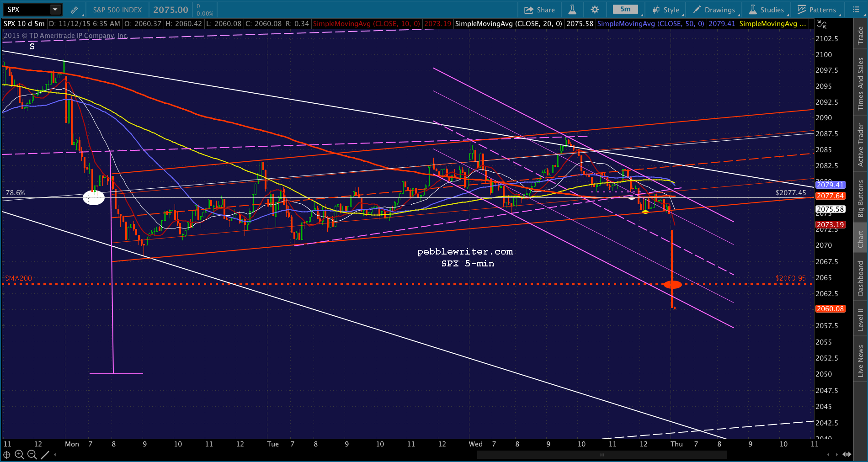Click the 'SPX 10 d 5m' chart header label
868x462 pixels.
tap(24, 24)
